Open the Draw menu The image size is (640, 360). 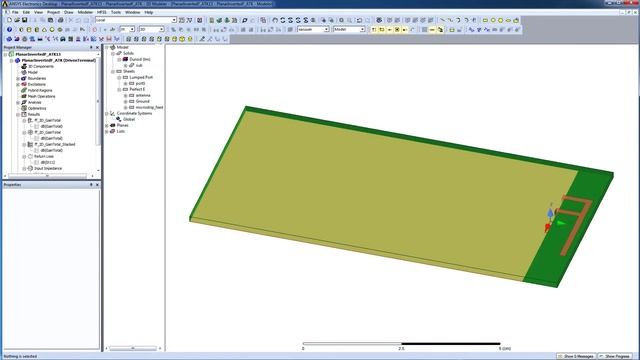(69, 12)
